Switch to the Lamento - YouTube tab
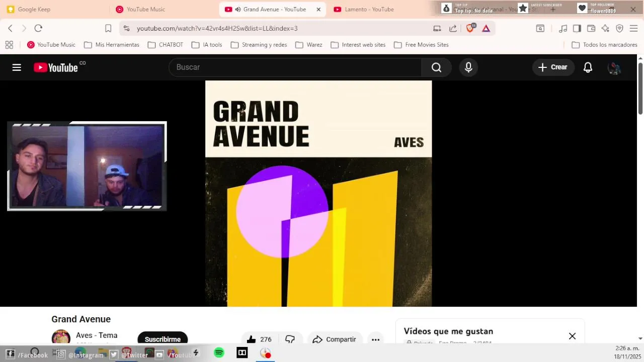 381,10
